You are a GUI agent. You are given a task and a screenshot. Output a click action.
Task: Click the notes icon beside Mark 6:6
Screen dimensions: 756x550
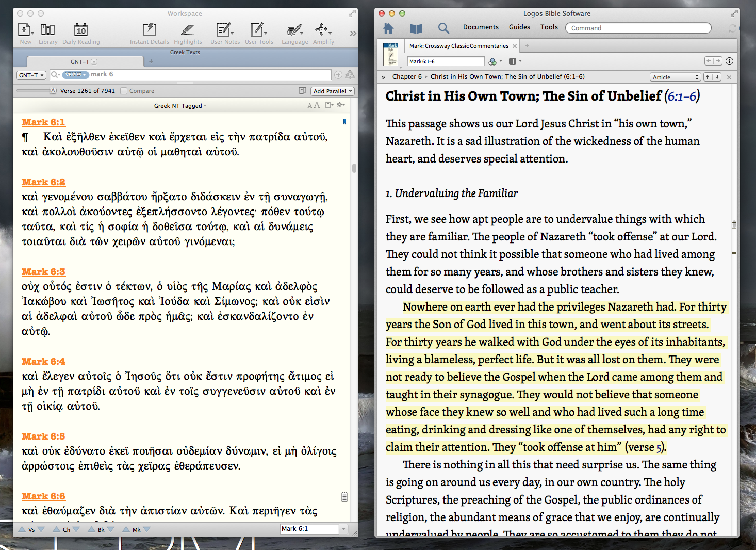click(x=344, y=497)
